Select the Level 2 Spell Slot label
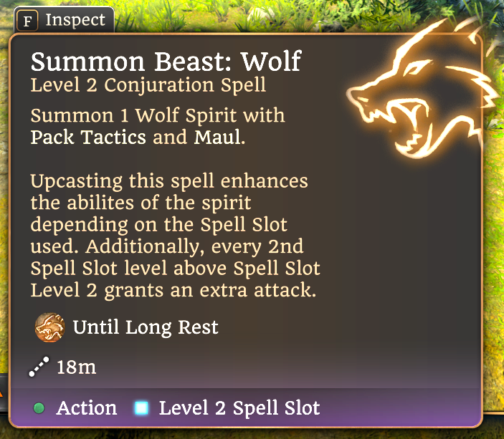 point(239,408)
